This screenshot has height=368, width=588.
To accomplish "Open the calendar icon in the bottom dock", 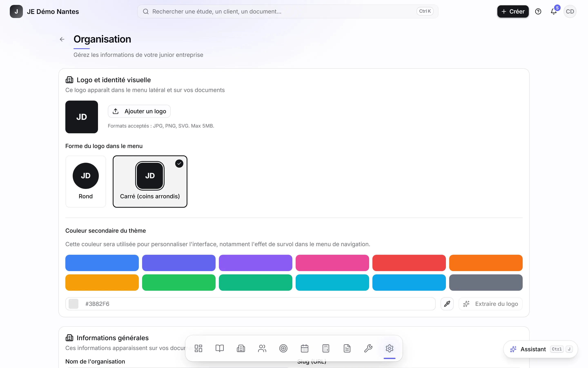I will click(x=305, y=348).
